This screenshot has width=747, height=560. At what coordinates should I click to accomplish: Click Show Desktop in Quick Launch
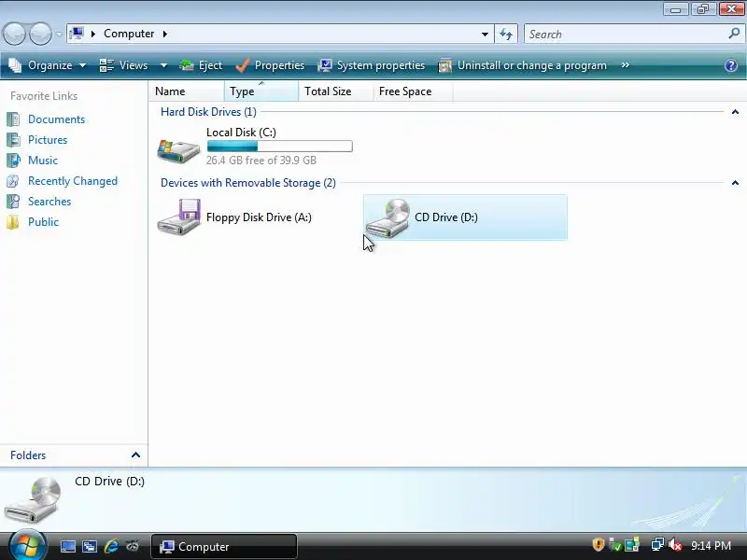[x=67, y=546]
